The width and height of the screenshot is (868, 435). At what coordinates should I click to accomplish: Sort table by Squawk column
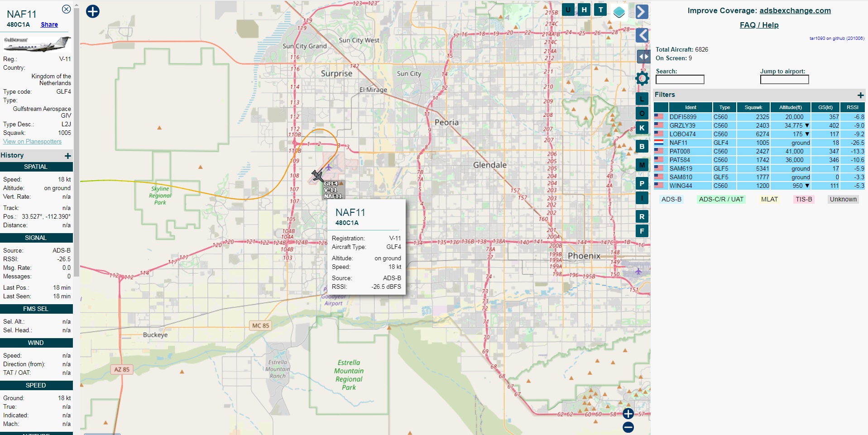click(753, 107)
